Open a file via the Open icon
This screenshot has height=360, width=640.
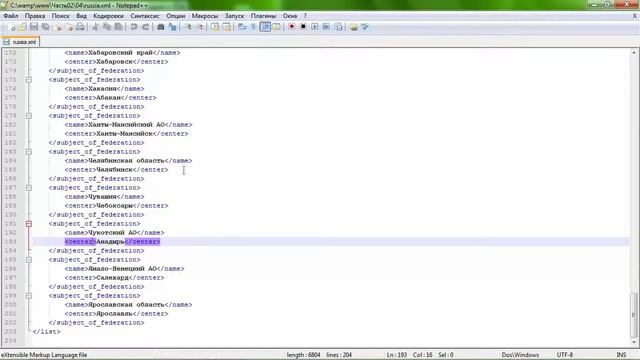(22, 27)
